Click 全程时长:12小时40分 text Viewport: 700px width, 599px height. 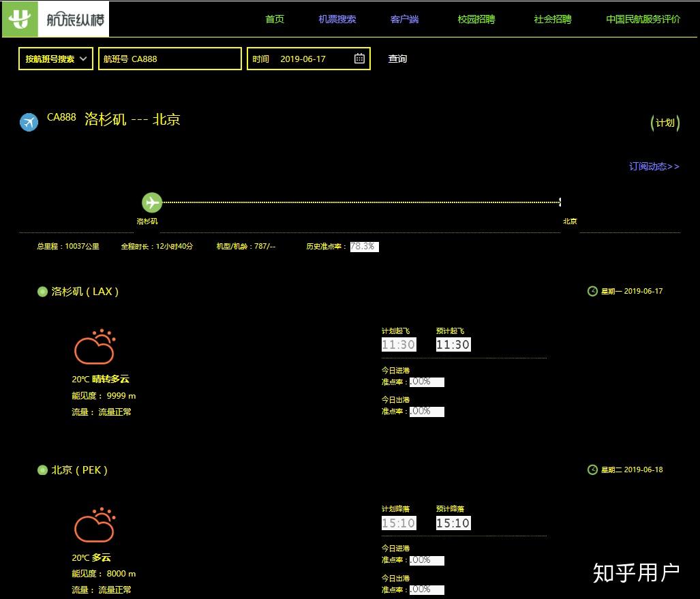click(157, 246)
